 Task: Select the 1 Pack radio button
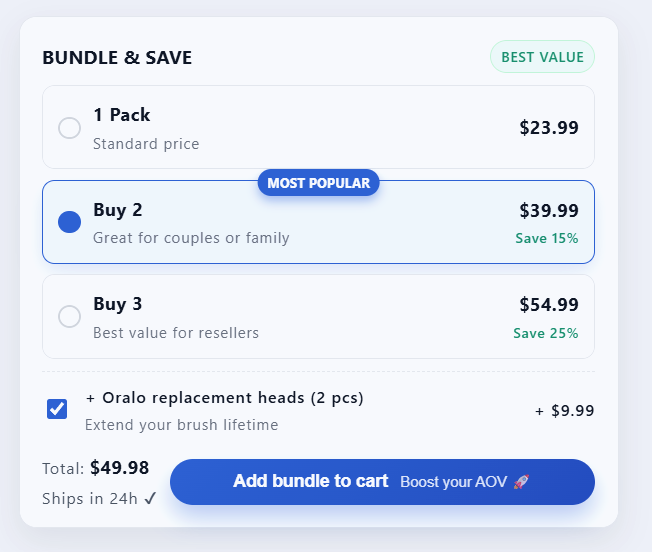click(x=69, y=128)
